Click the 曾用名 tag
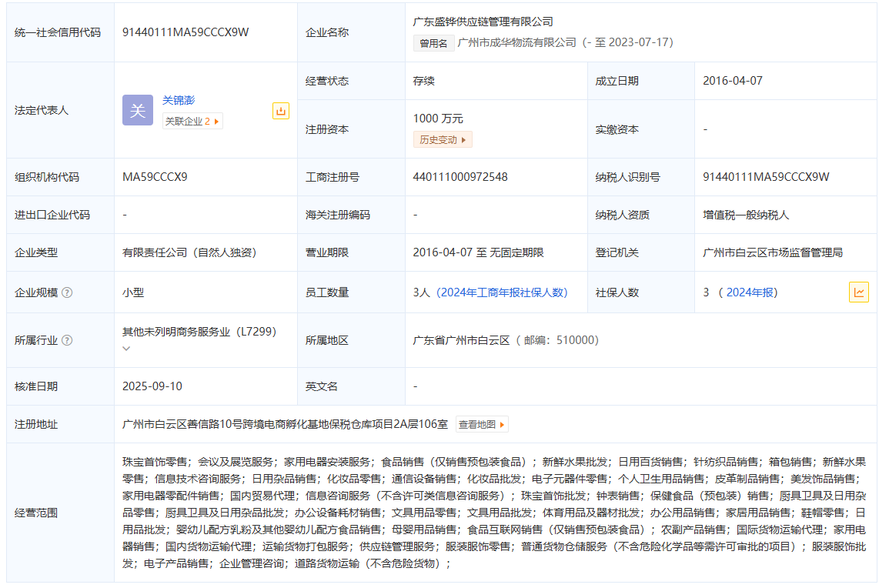The width and height of the screenshot is (879, 588). [433, 43]
